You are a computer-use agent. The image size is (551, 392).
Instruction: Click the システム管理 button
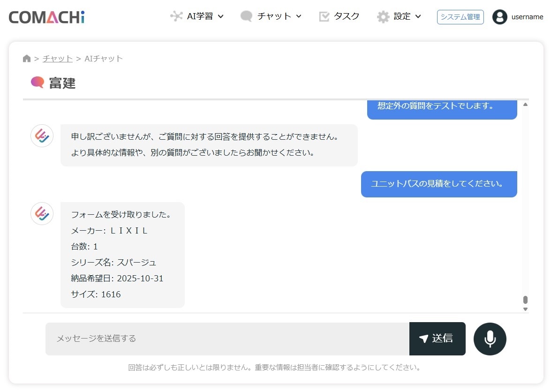tap(460, 17)
